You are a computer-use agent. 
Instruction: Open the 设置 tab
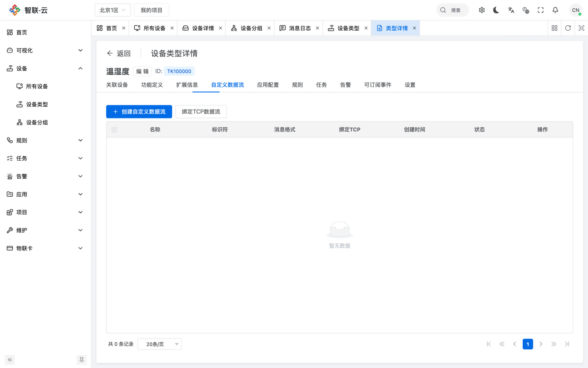coord(410,85)
